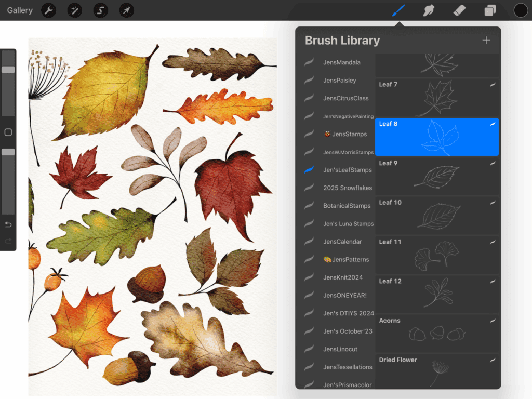Click stroke icon beside 2025 Snowflakes
Image resolution: width=532 pixels, height=399 pixels.
coord(309,188)
